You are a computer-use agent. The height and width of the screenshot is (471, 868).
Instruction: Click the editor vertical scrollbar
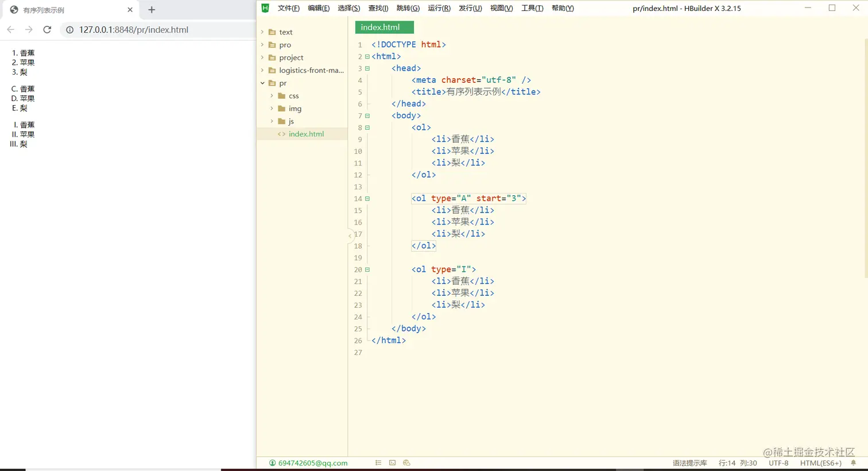pos(865,158)
